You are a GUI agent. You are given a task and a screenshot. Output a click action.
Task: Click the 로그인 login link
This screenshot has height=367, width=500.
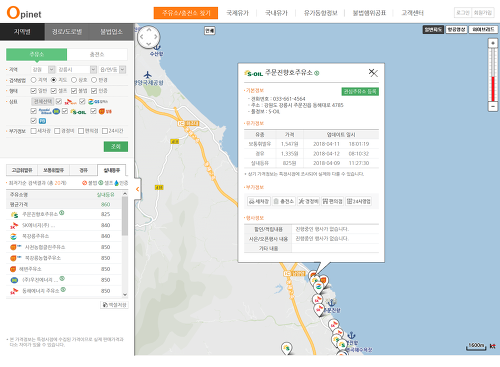pyautogui.click(x=463, y=13)
